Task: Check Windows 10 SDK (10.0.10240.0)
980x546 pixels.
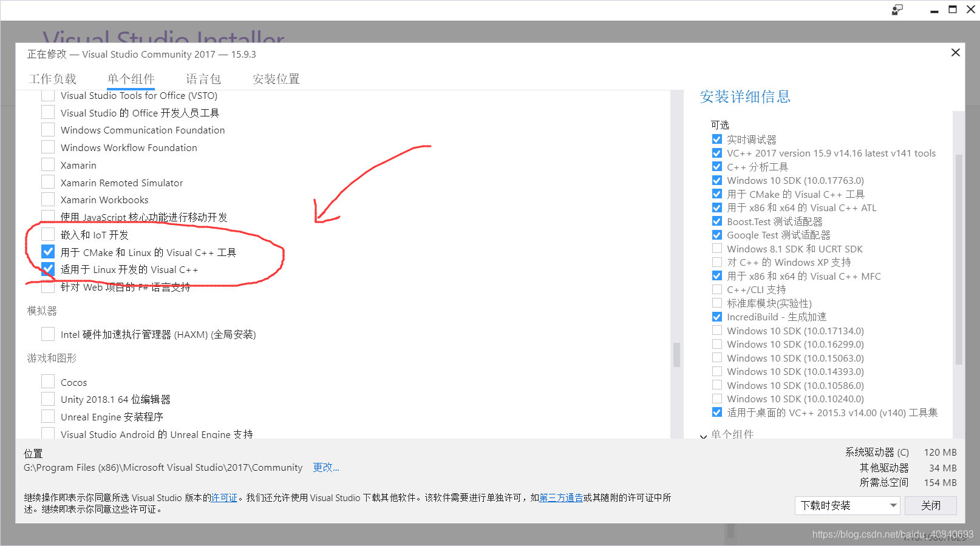Action: point(717,399)
